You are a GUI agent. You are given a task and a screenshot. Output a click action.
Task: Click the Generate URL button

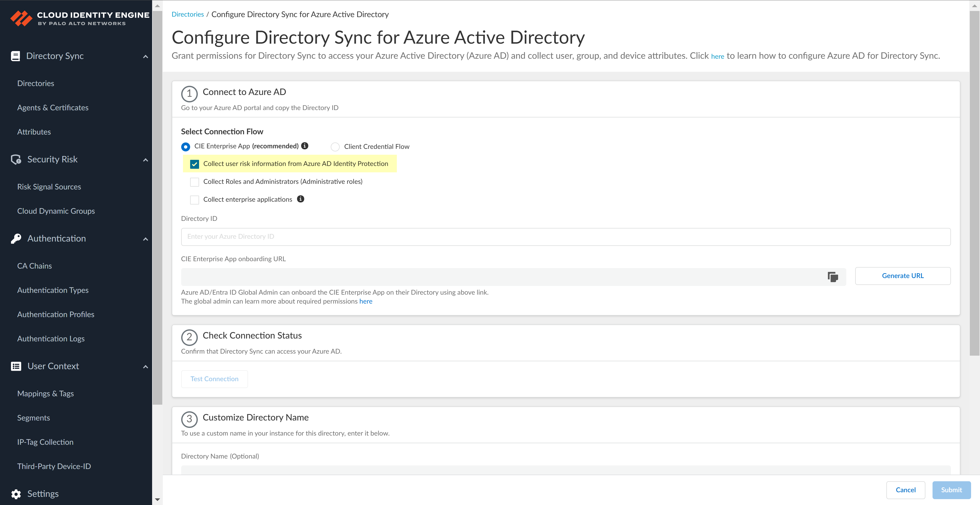(902, 276)
